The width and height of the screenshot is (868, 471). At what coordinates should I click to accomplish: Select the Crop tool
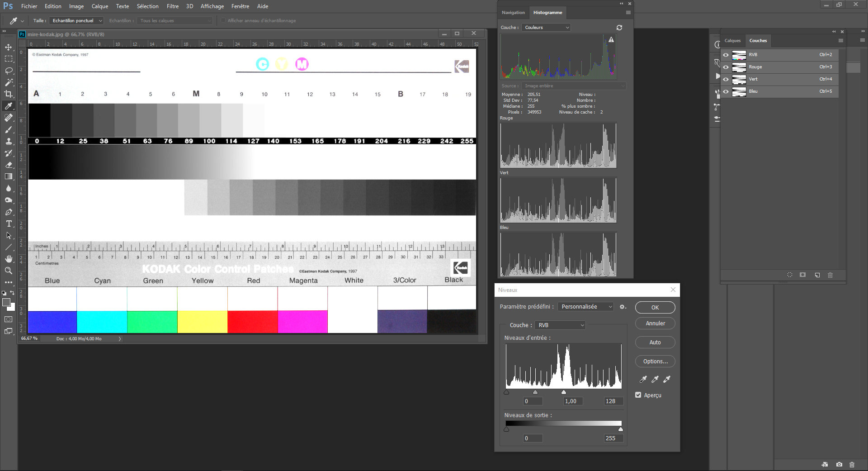(x=9, y=94)
